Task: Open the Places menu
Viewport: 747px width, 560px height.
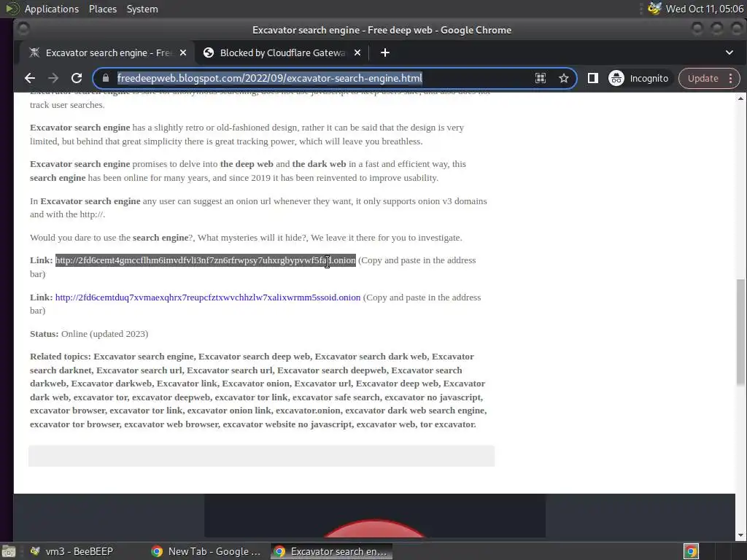Action: [x=103, y=9]
